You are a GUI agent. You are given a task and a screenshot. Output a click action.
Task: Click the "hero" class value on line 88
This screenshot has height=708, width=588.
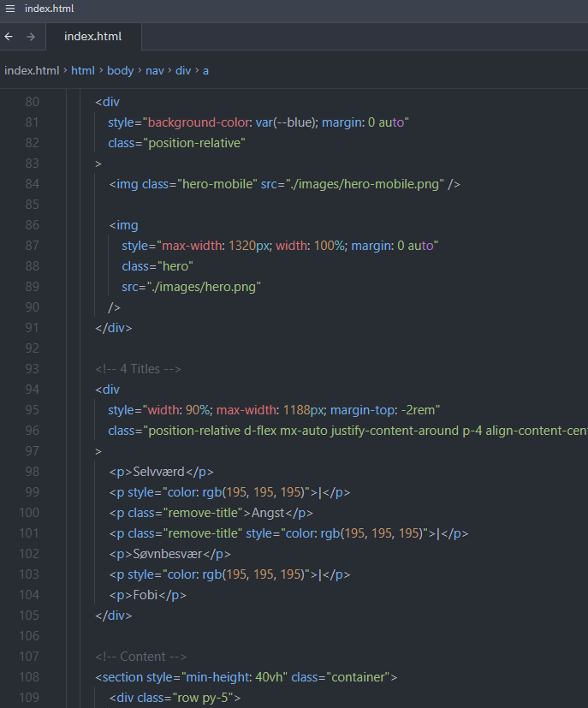tap(175, 266)
